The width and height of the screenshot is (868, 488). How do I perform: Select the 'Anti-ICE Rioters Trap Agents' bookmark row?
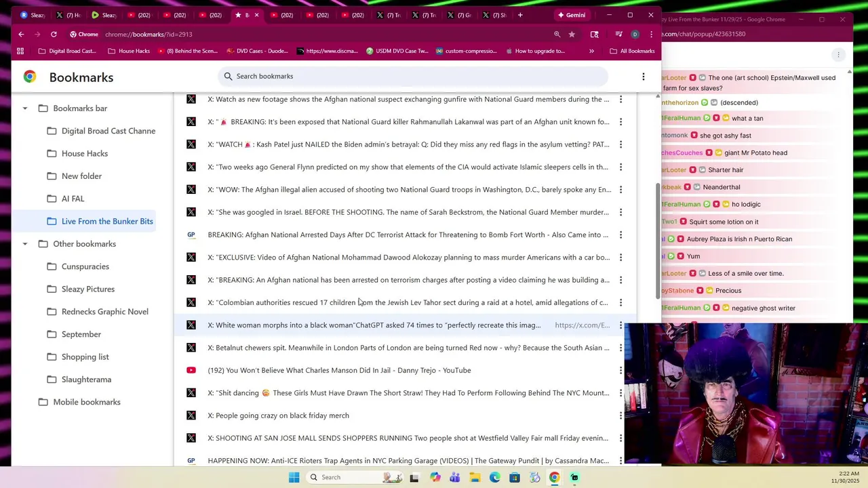click(x=406, y=460)
